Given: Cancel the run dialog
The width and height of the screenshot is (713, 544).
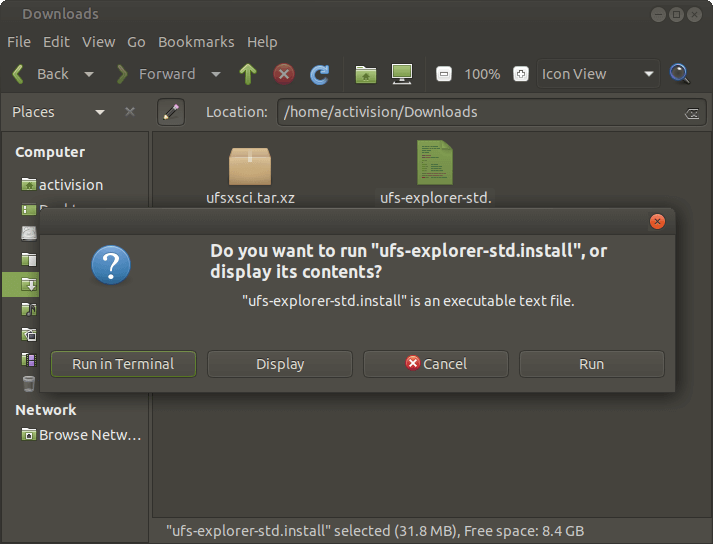Looking at the screenshot, I should click(x=436, y=364).
